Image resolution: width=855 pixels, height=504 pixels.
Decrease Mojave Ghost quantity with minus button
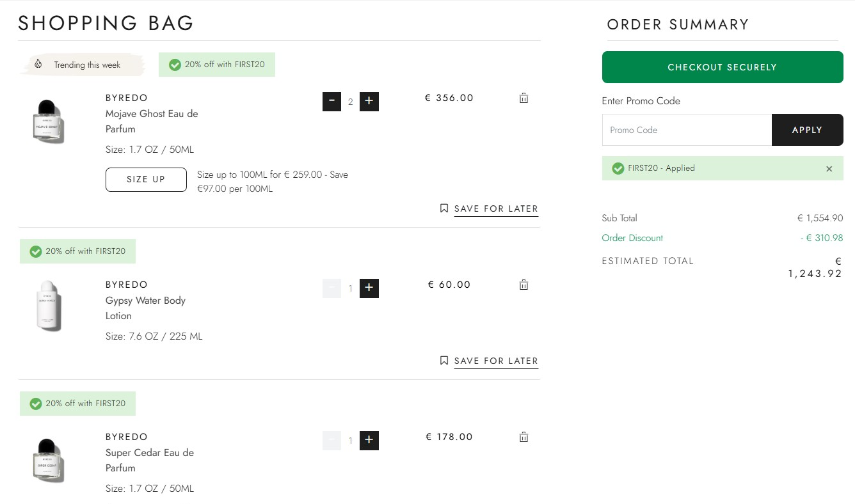pyautogui.click(x=332, y=102)
